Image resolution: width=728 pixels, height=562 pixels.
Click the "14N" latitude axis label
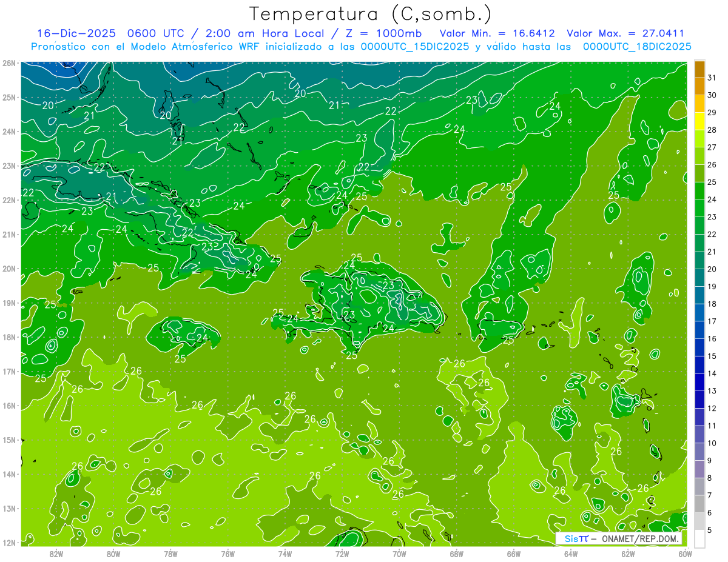coord(9,474)
